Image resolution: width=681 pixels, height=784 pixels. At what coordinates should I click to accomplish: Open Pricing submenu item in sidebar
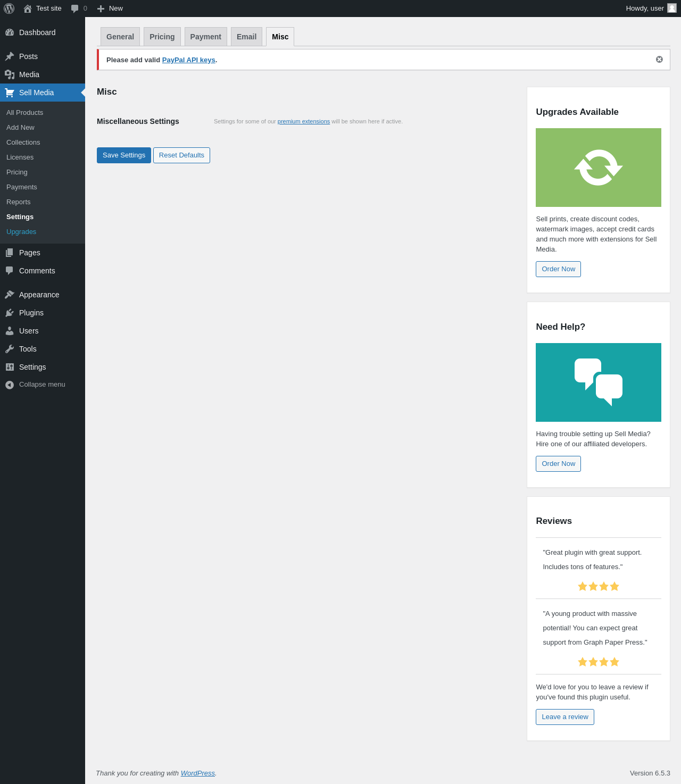[43, 172]
